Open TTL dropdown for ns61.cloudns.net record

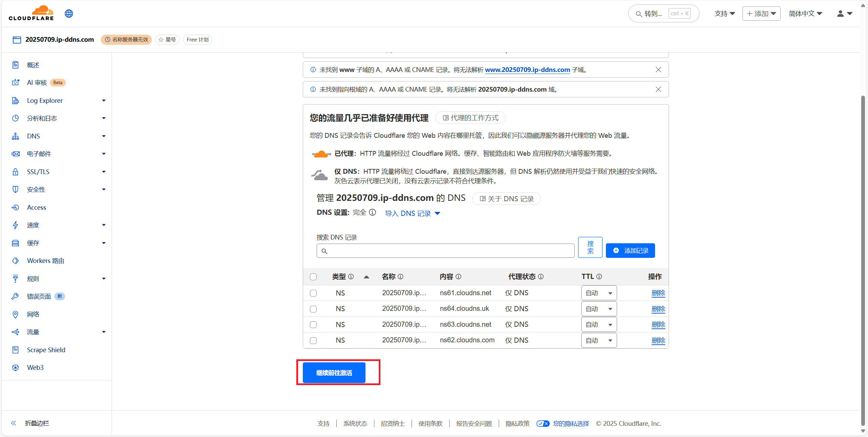(x=599, y=293)
